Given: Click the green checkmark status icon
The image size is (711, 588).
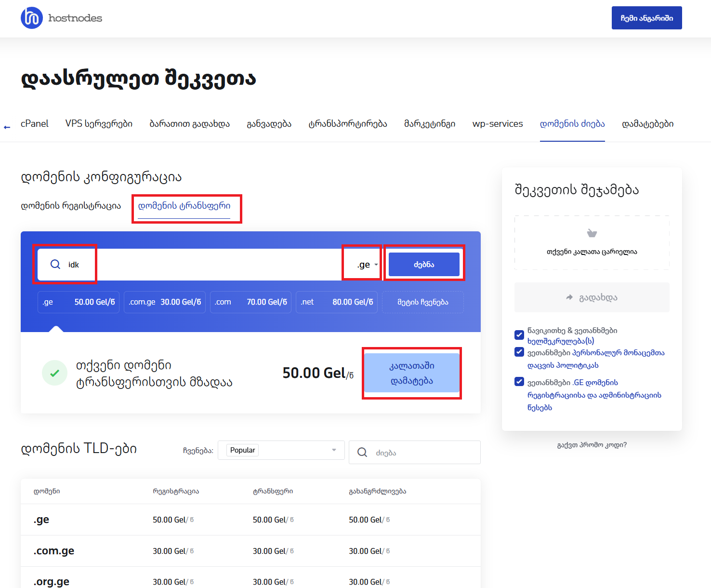Looking at the screenshot, I should pyautogui.click(x=54, y=373).
